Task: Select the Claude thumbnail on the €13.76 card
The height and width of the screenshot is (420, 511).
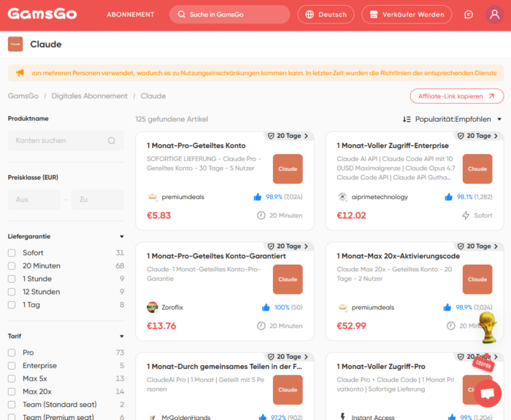Action: [x=288, y=279]
